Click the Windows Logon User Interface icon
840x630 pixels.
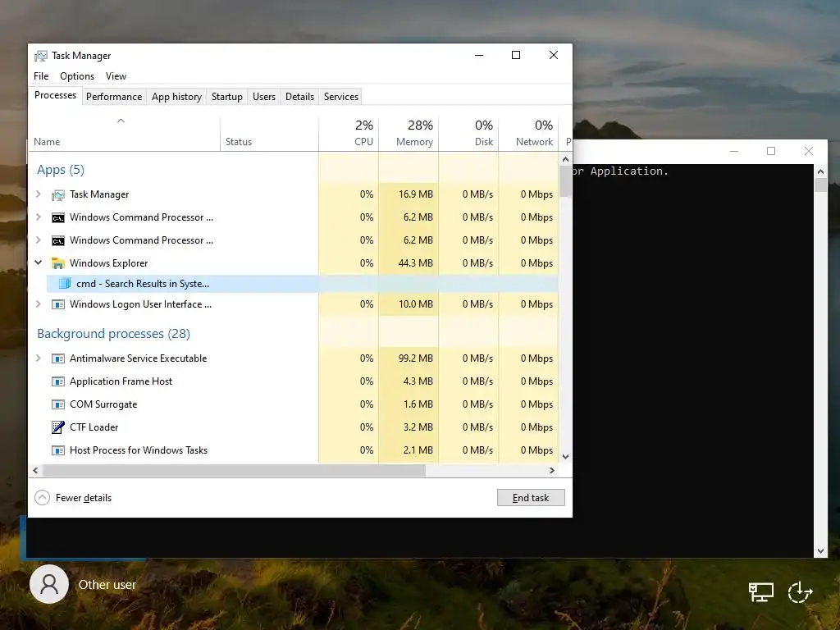58,304
